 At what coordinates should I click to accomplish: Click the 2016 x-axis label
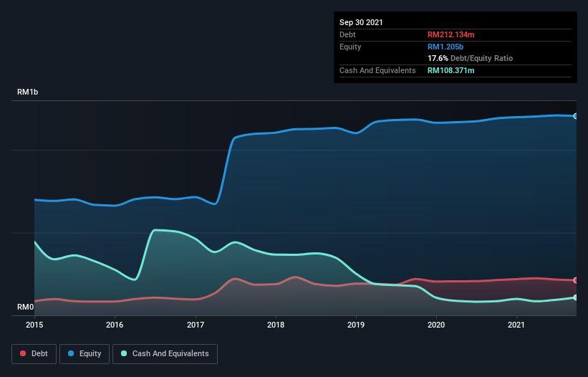click(x=115, y=325)
